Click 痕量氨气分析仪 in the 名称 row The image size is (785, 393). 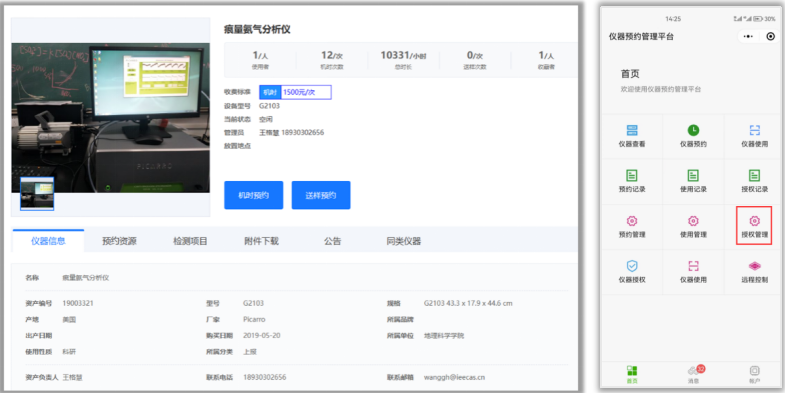tap(86, 277)
